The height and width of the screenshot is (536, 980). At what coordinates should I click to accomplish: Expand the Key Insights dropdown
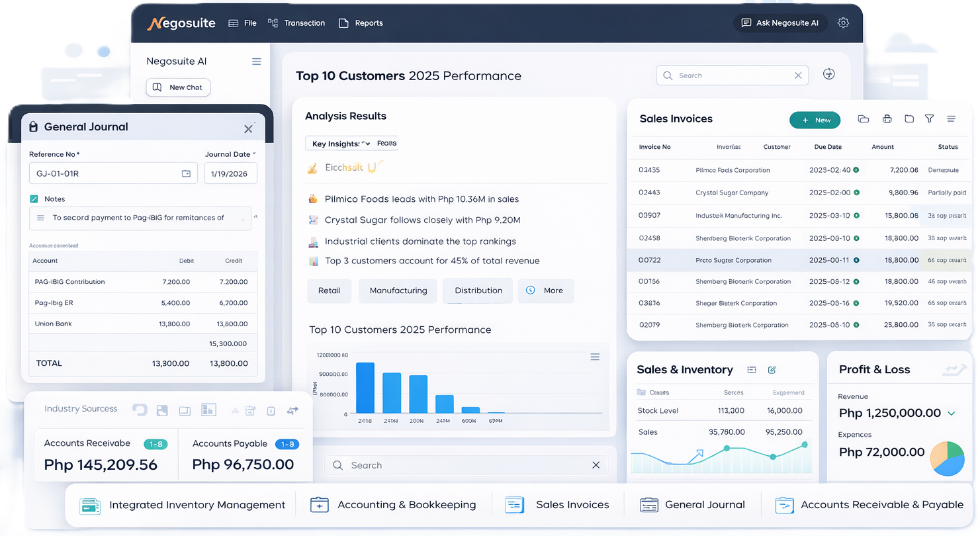click(x=365, y=144)
